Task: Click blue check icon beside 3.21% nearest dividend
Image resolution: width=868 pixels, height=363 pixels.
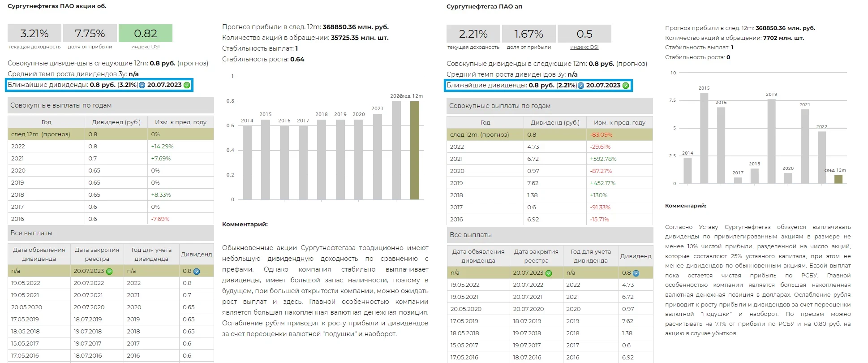Action: (142, 85)
